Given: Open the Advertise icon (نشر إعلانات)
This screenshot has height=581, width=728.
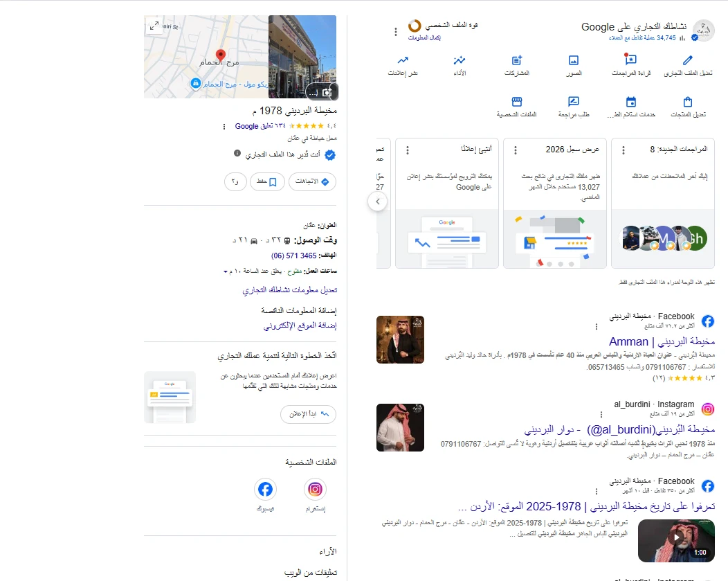Looking at the screenshot, I should coord(403,60).
